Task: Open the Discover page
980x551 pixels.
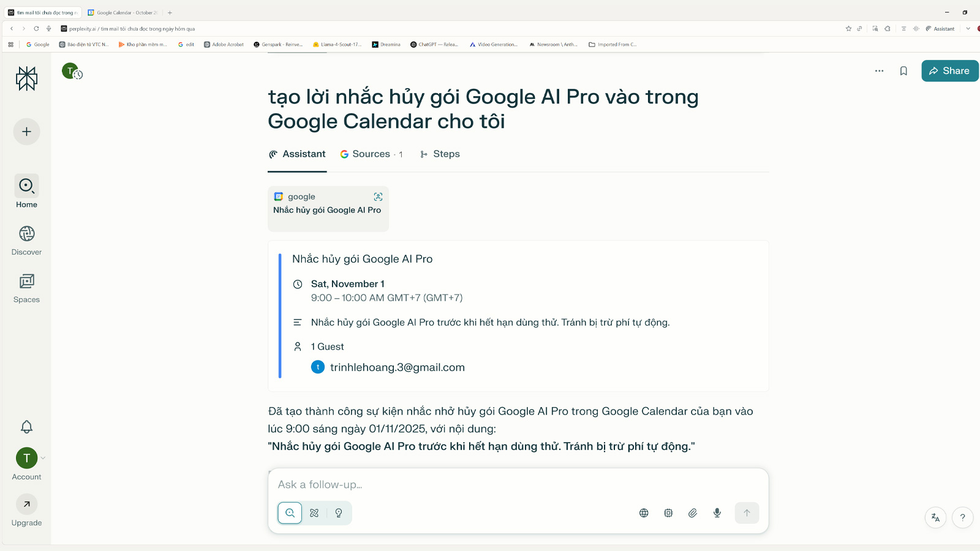Action: [26, 240]
